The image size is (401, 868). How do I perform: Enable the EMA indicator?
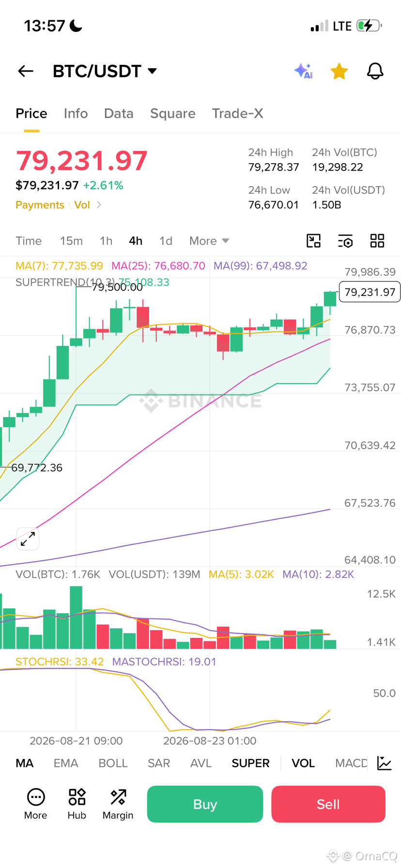point(66,763)
